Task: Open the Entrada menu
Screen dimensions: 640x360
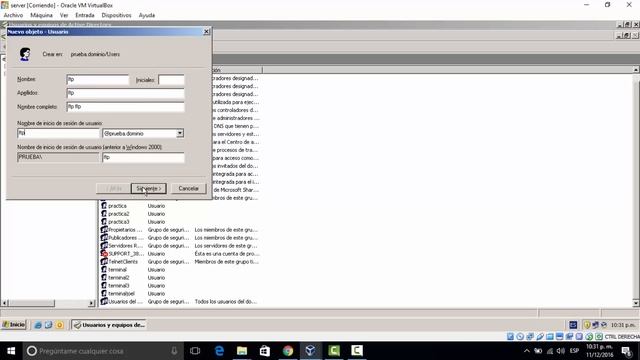Action: coord(85,15)
